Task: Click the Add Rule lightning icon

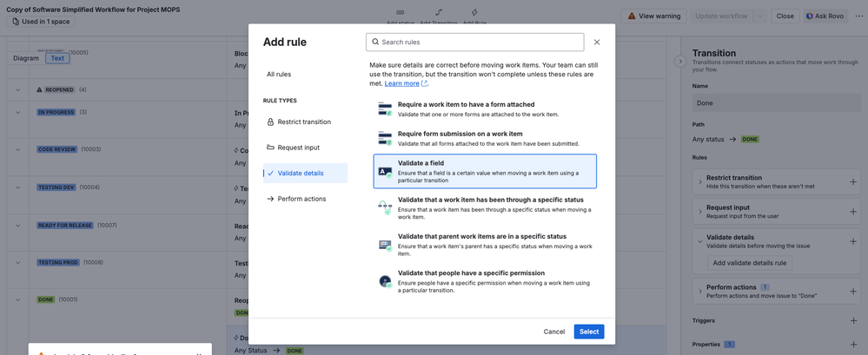Action: point(474,13)
